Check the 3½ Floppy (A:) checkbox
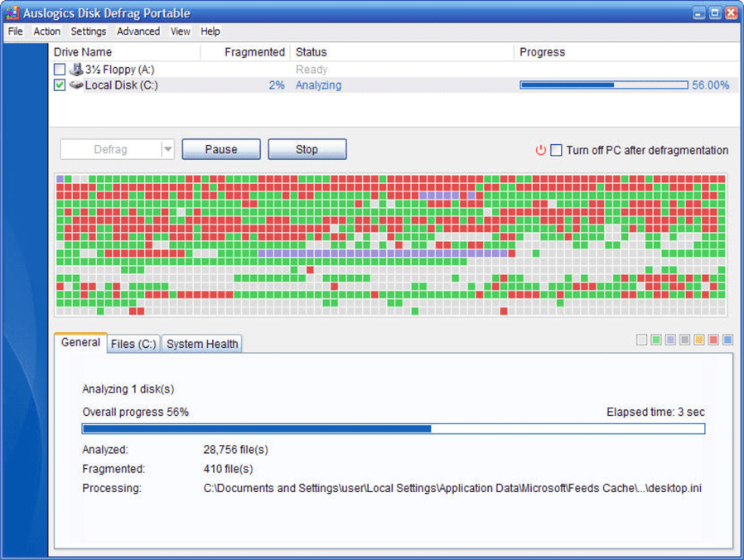 (x=58, y=70)
